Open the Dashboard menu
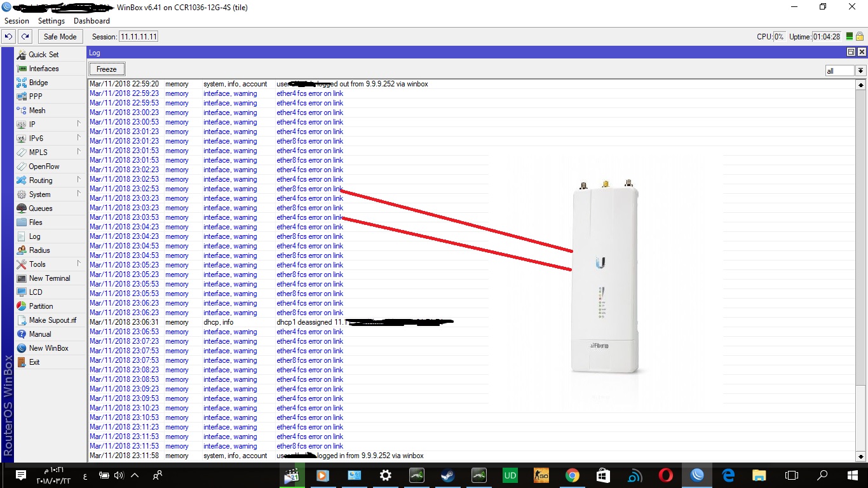The height and width of the screenshot is (488, 868). tap(92, 21)
